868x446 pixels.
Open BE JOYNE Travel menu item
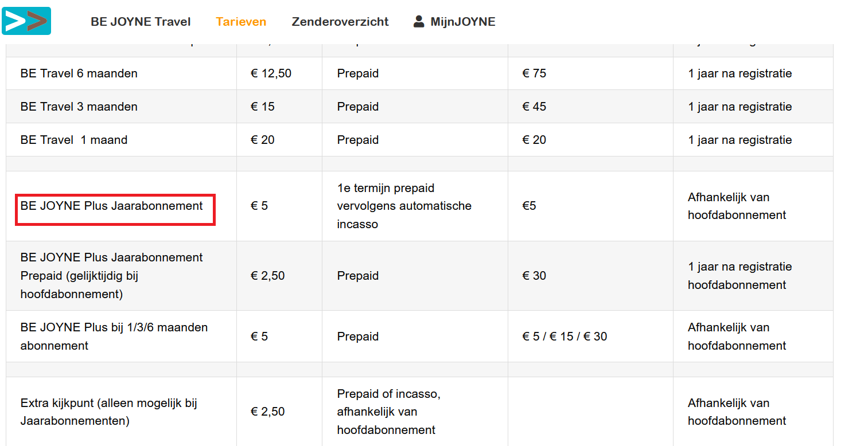(141, 22)
